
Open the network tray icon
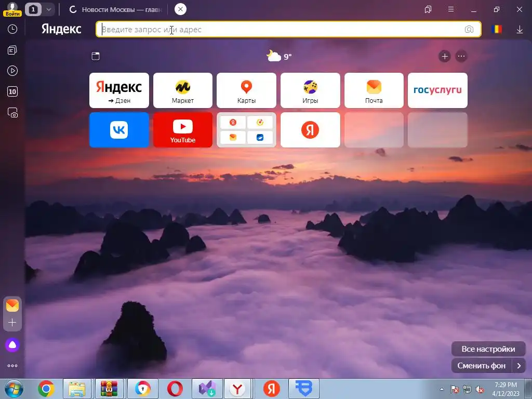[467, 389]
